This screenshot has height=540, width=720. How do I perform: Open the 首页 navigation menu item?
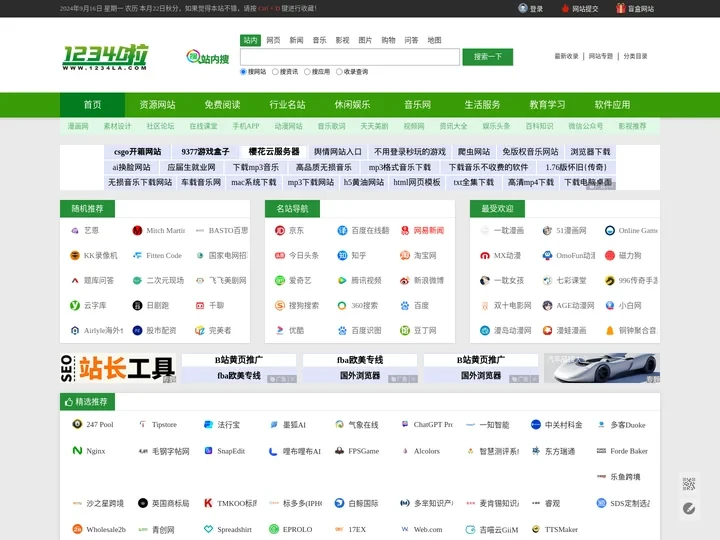coord(92,105)
